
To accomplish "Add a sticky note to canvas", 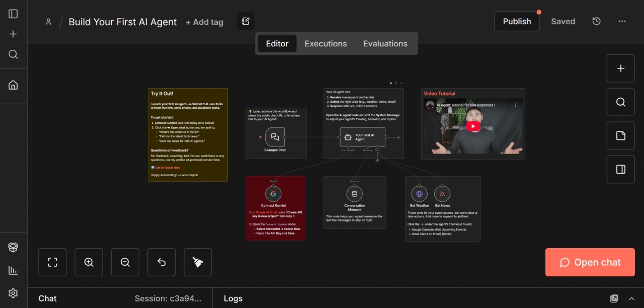I will 620,136.
